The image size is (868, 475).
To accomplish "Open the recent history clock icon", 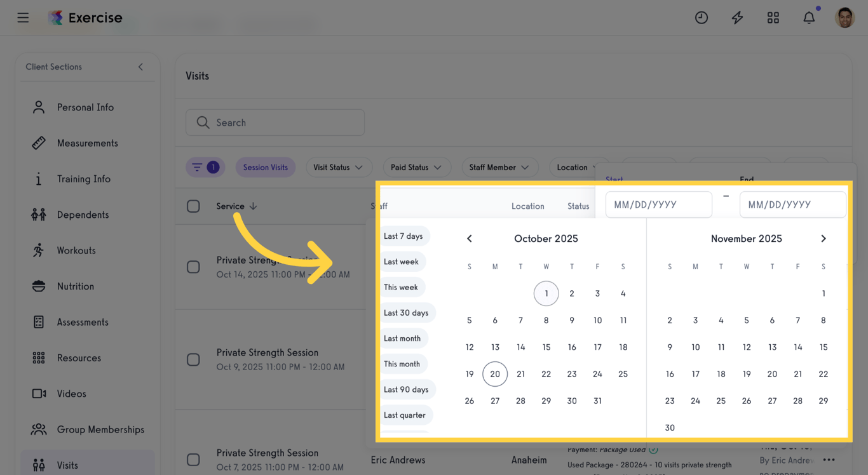I will (x=702, y=17).
